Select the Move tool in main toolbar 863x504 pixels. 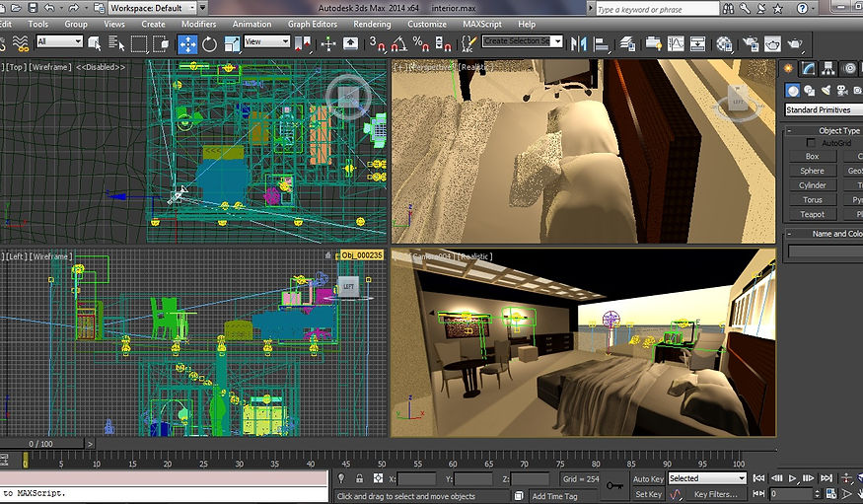point(187,43)
